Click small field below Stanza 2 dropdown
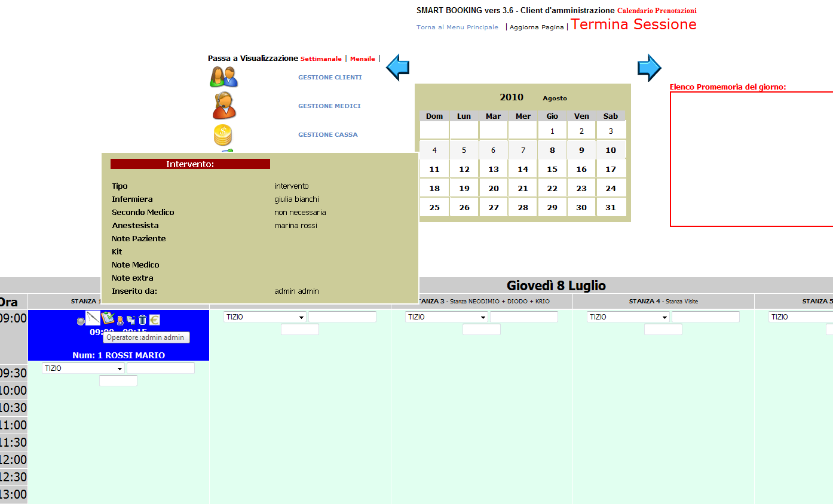The width and height of the screenshot is (833, 504). tap(300, 329)
